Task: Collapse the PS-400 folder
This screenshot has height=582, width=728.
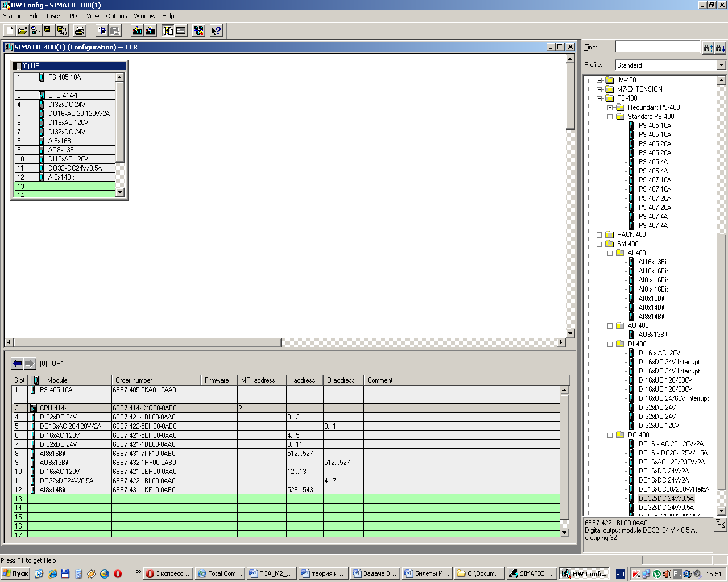Action: point(599,98)
